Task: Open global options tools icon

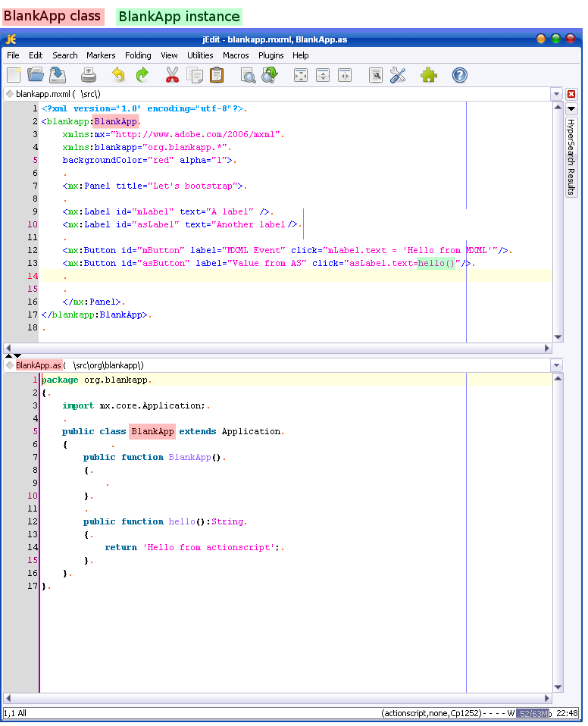Action: pyautogui.click(x=398, y=75)
